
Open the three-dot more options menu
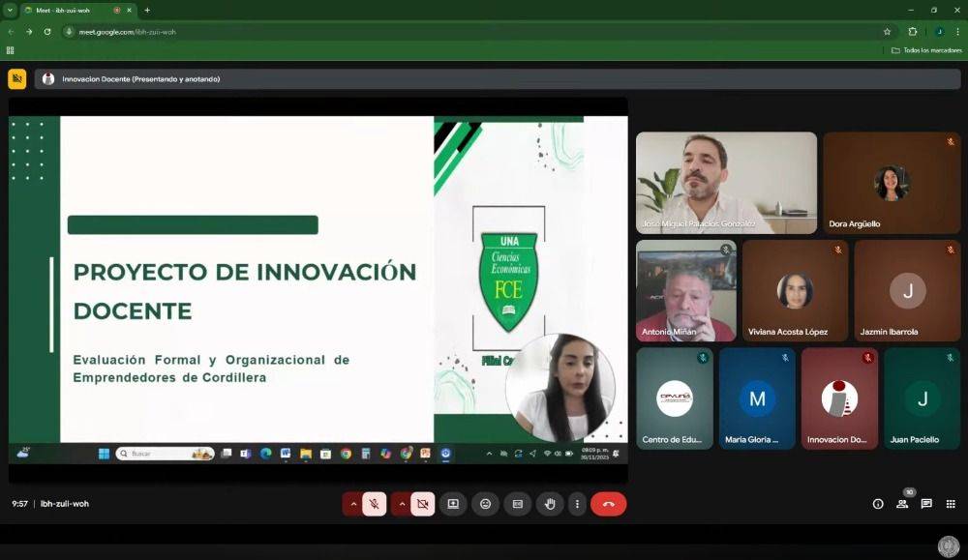tap(578, 504)
